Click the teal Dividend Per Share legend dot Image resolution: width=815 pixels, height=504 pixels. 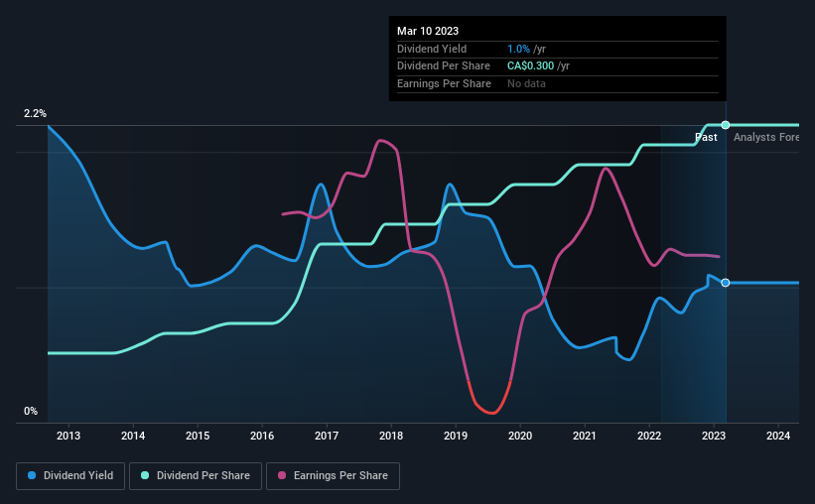click(x=145, y=475)
